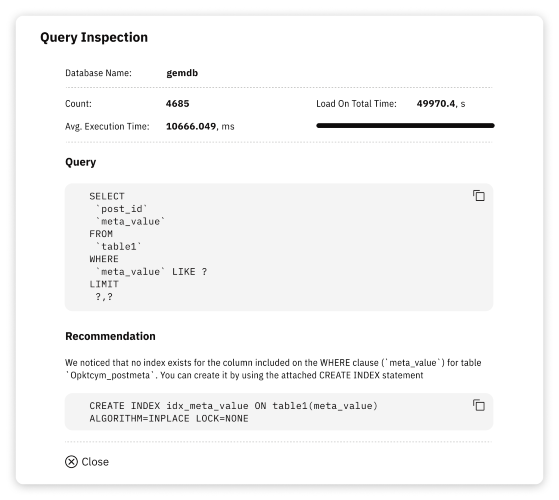The image size is (559, 500).
Task: Click the Load On Total Time bar
Action: (405, 125)
